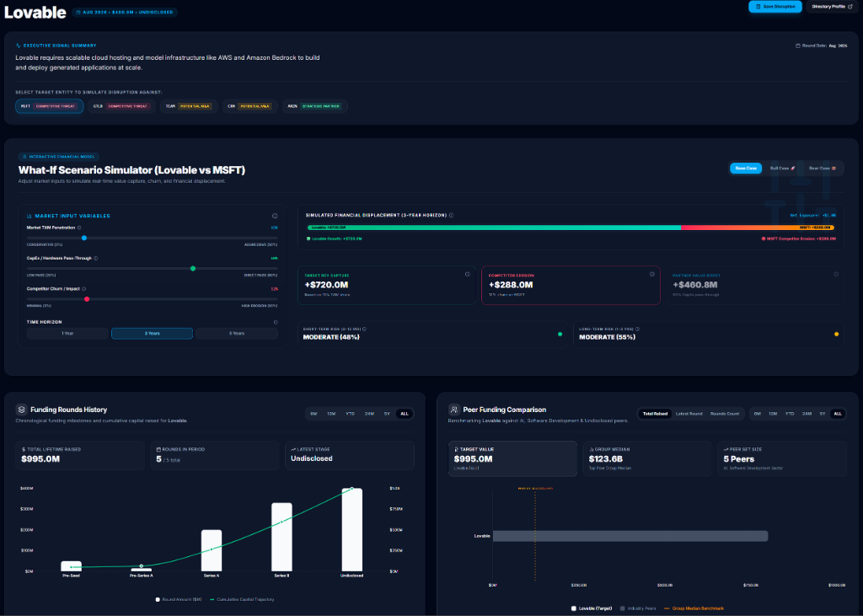Image resolution: width=863 pixels, height=616 pixels.
Task: Click the Total Lifetime Raised $995.0M card
Action: [80, 455]
